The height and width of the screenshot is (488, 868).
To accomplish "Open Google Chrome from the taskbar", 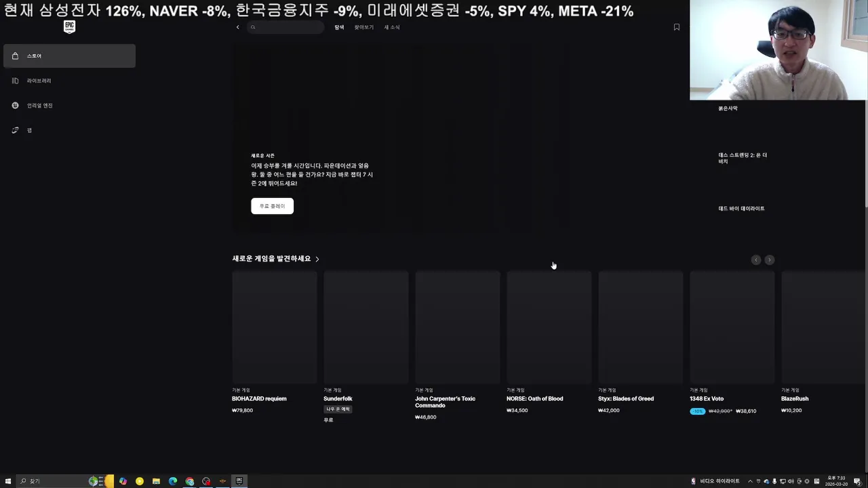I will (x=190, y=481).
